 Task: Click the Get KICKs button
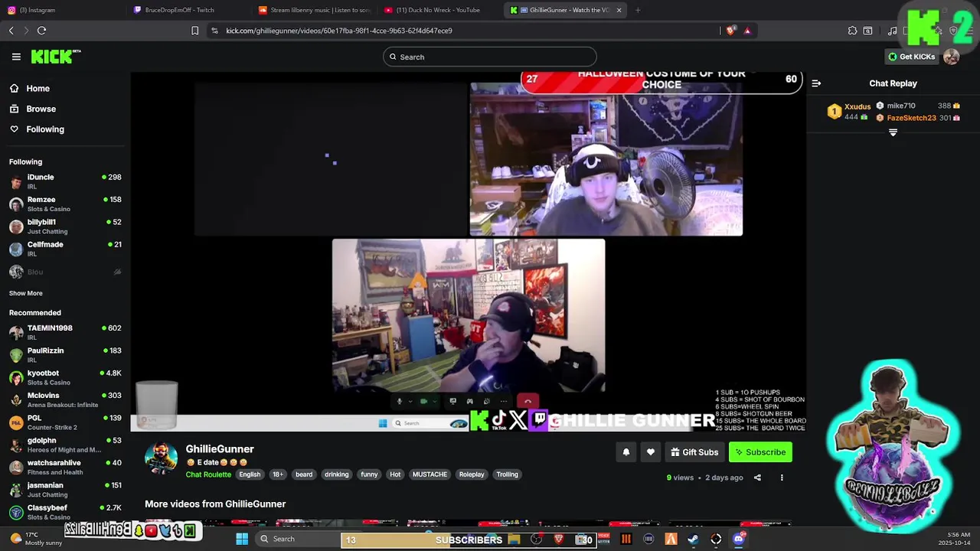click(911, 57)
